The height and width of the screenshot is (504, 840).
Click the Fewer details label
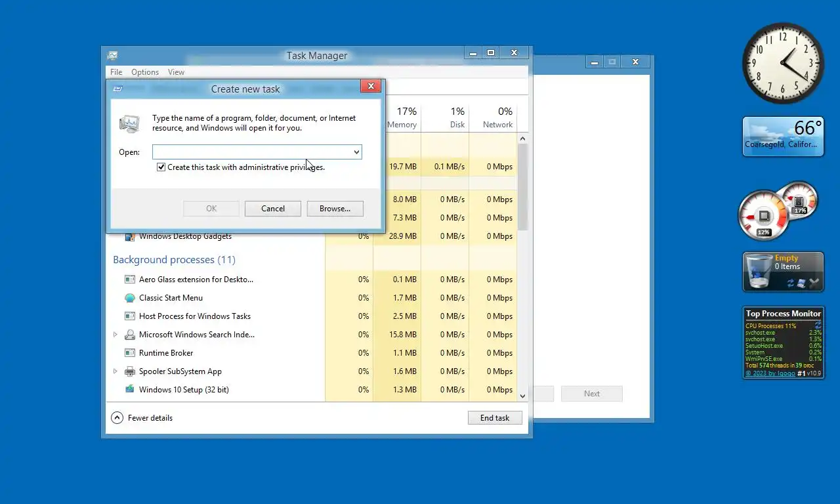pos(150,418)
